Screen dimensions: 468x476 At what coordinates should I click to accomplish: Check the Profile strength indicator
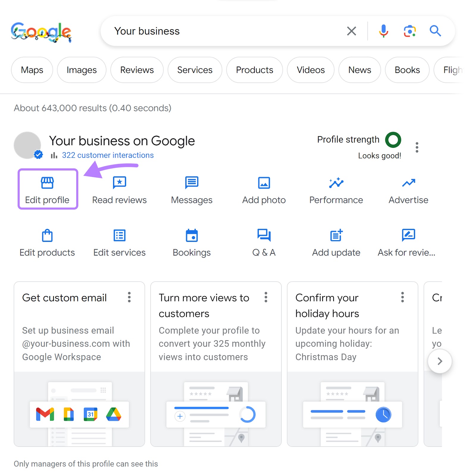[393, 140]
